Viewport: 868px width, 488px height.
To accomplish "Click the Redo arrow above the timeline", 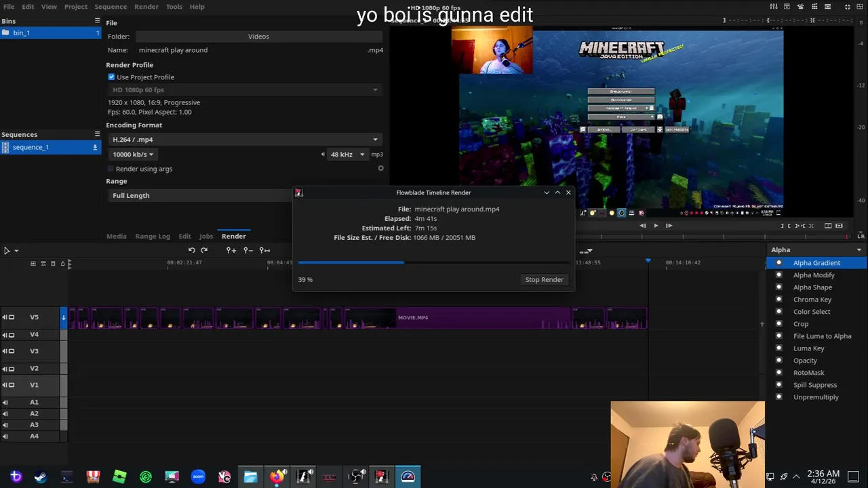I will tap(204, 250).
